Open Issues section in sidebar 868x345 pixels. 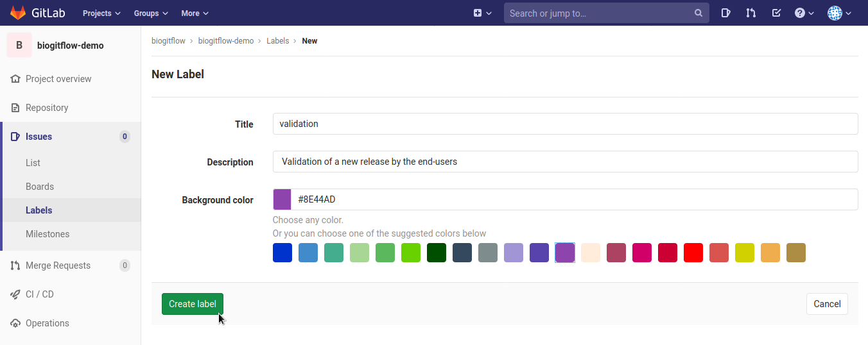[x=71, y=137]
